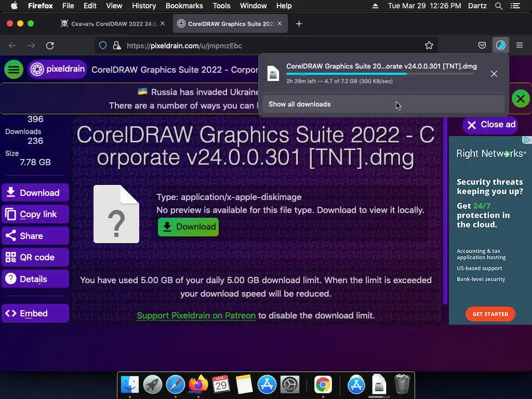Open the Tools menu
Viewport: 532px width, 399px height.
[x=221, y=6]
